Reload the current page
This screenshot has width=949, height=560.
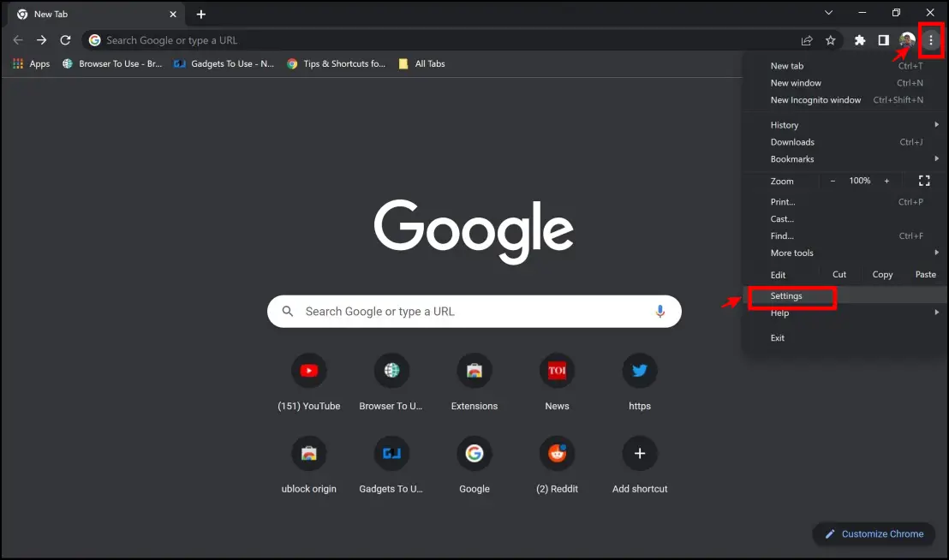[65, 40]
